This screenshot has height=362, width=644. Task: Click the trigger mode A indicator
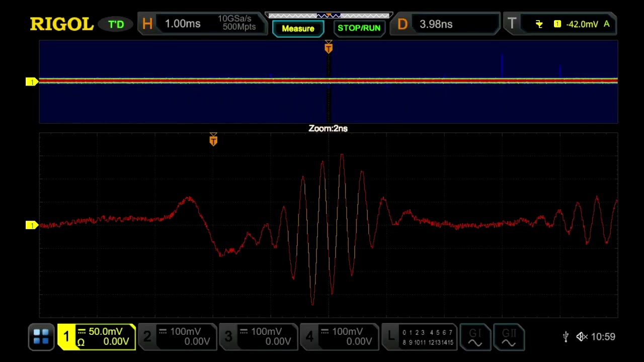coord(607,24)
